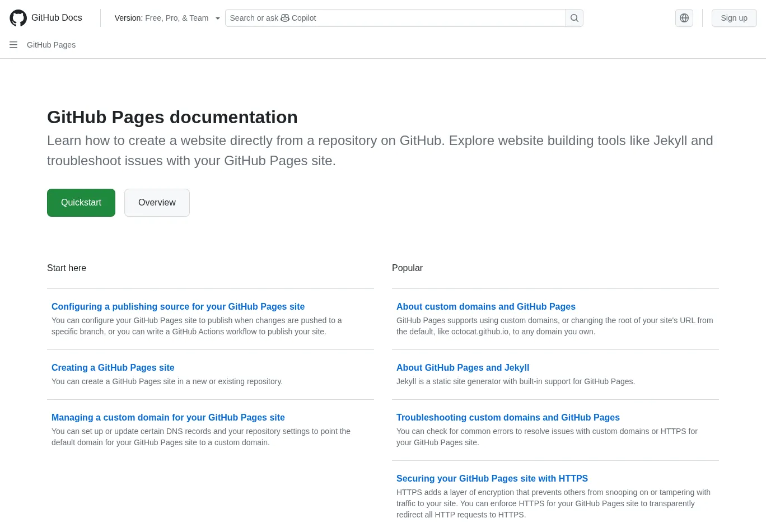This screenshot has height=532, width=766.
Task: Open About custom domains and GitHub Pages
Action: (485, 306)
